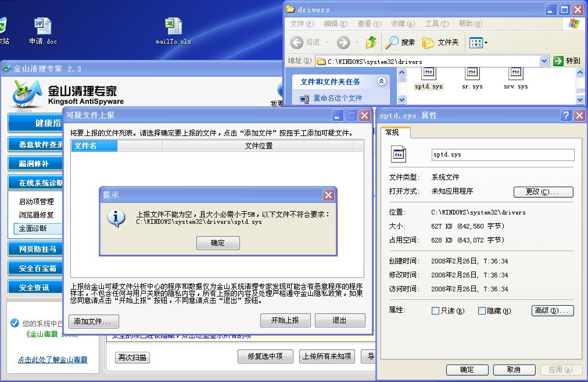The image size is (588, 382).
Task: Click the 文件名 column header
Action: point(94,145)
